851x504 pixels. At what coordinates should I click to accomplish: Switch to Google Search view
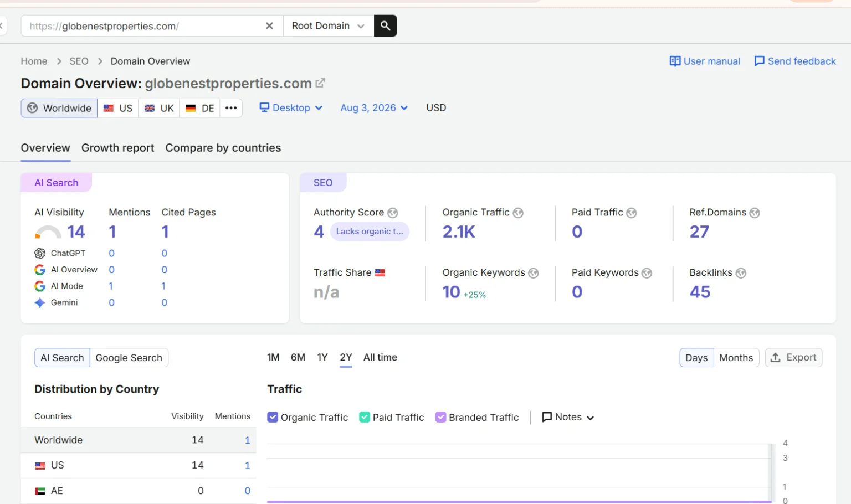point(129,358)
